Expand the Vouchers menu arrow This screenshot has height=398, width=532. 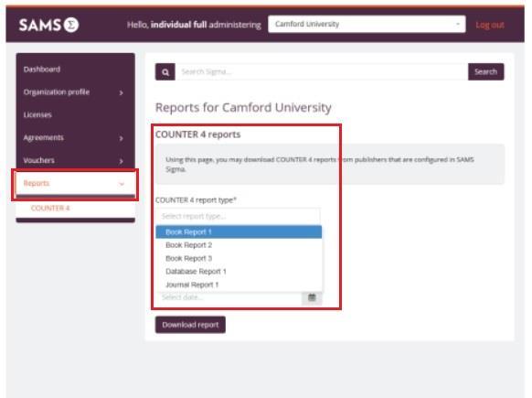(x=122, y=161)
